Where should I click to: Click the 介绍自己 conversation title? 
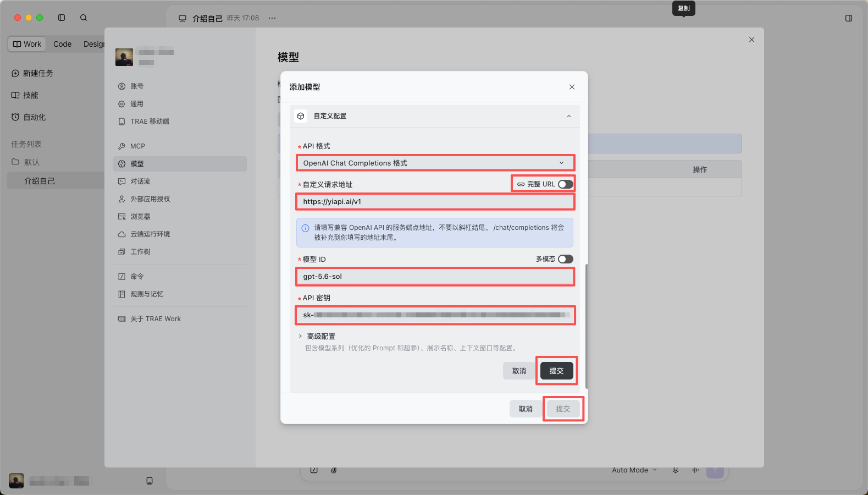coord(207,18)
